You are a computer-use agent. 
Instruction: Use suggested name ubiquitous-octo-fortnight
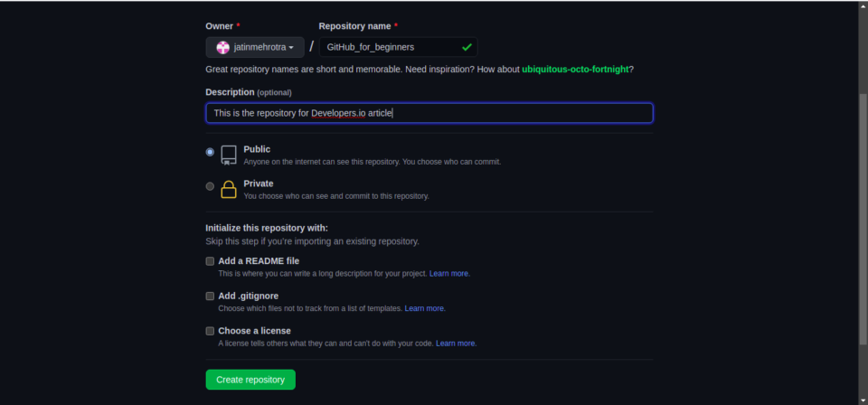point(575,70)
